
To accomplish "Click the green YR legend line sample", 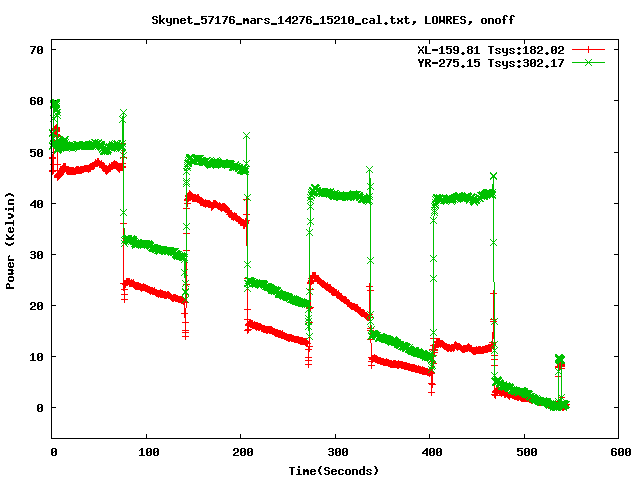I will pos(588,62).
